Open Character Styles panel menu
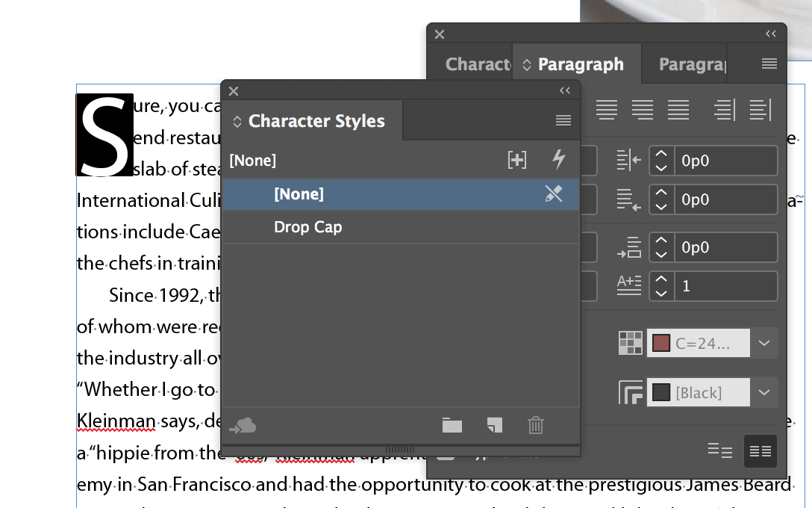This screenshot has height=508, width=812. [563, 121]
